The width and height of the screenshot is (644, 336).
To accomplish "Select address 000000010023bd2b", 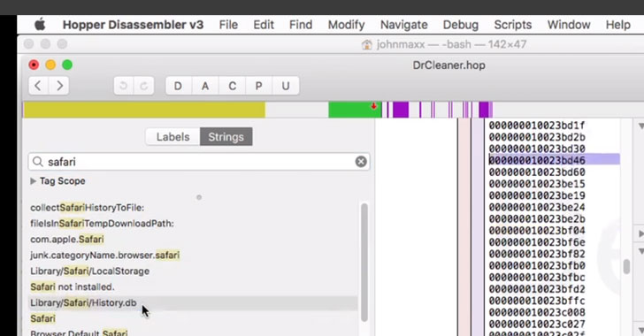I will coord(537,137).
